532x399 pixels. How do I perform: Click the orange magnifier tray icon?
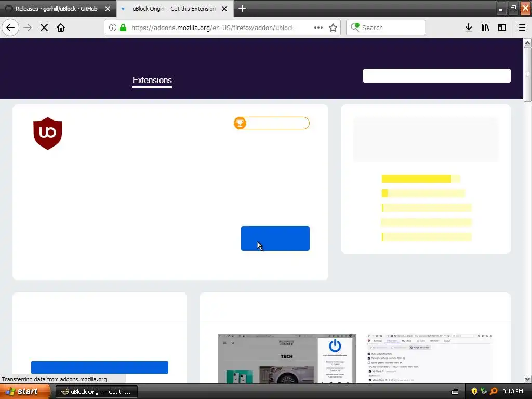pos(494,392)
